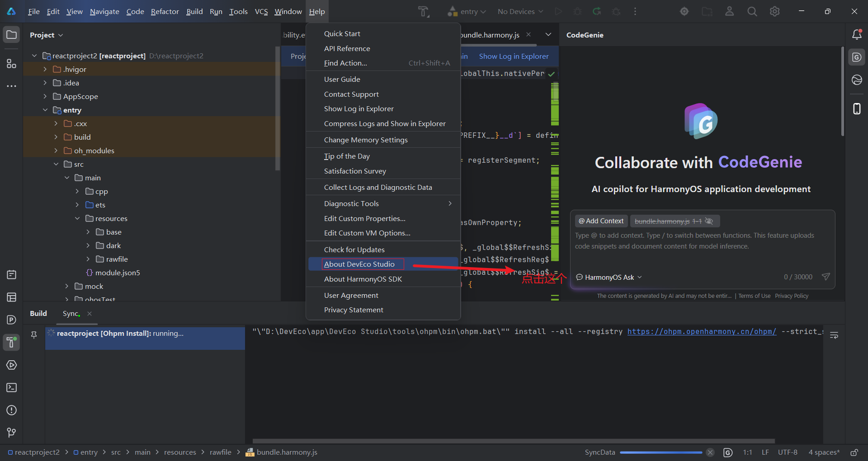Click the SyncData progress bar
This screenshot has height=461, width=868.
click(x=661, y=452)
